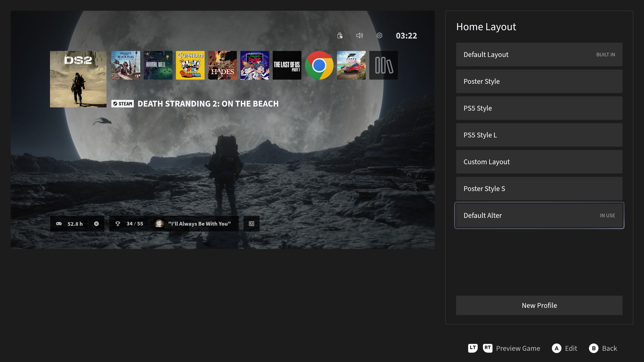Select the Custom Layout profile
The width and height of the screenshot is (644, 362).
pos(539,162)
